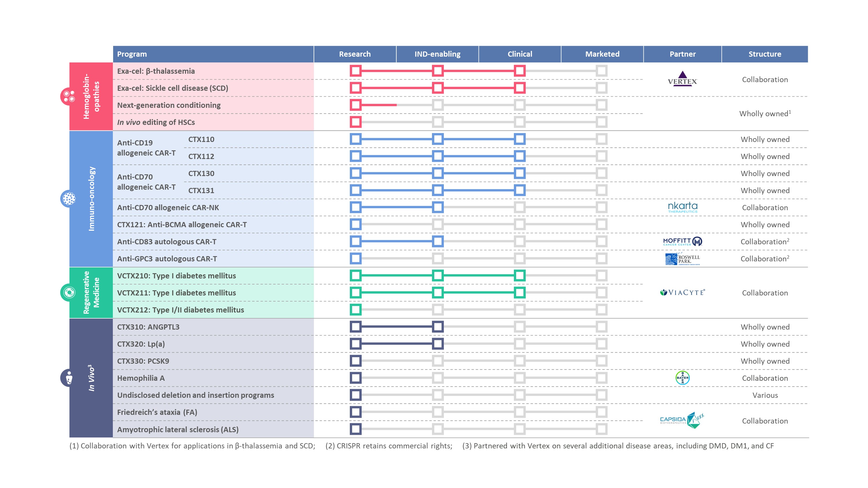Click Research marker for Amyotrophic lateral sclerosis
The image size is (868, 488).
click(356, 429)
